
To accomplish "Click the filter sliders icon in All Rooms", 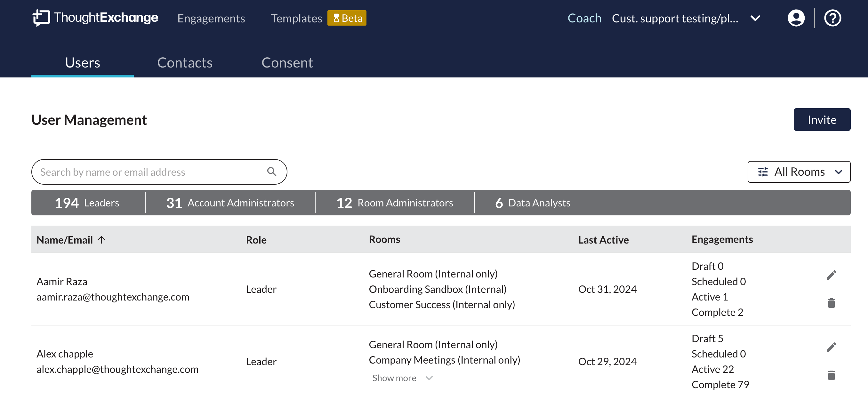I will pyautogui.click(x=763, y=172).
